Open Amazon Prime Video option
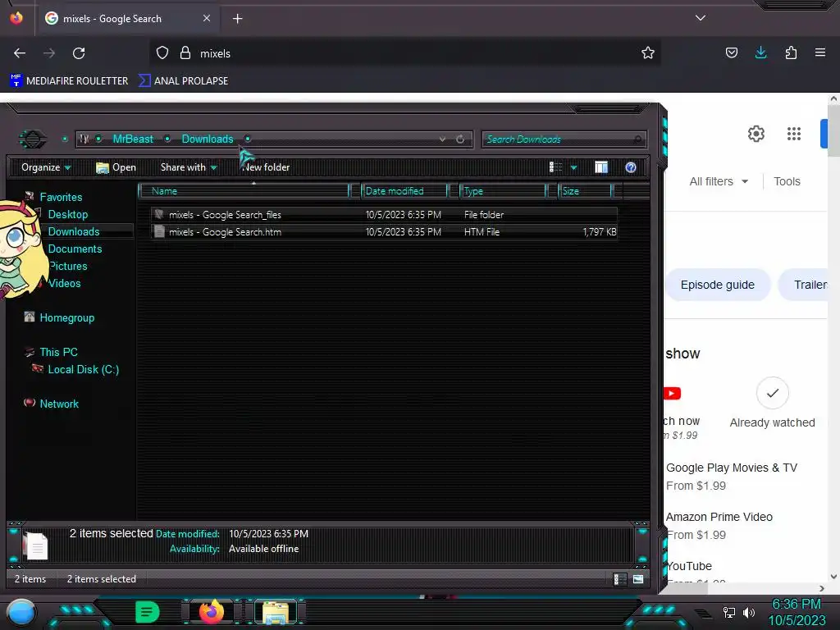Image resolution: width=840 pixels, height=630 pixels. pos(719,518)
